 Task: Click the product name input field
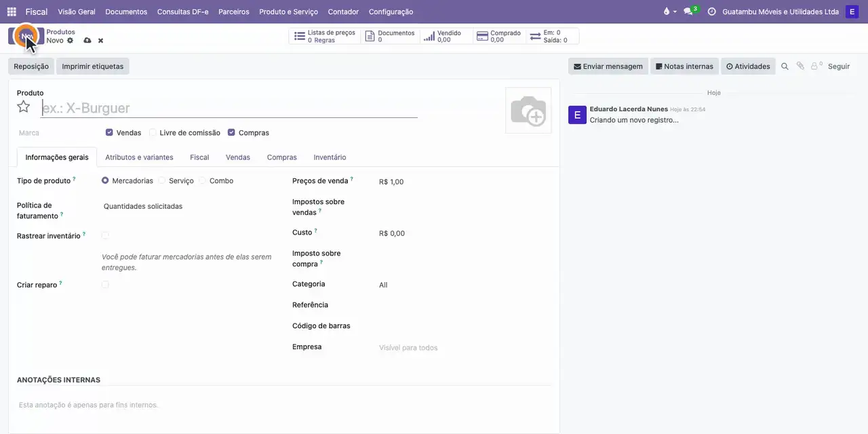(229, 108)
